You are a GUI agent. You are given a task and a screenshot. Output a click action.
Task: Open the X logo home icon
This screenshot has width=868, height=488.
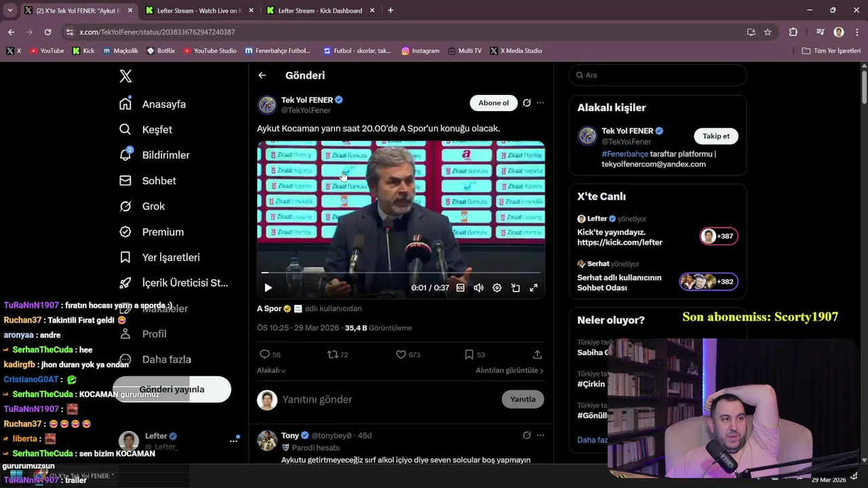pos(125,76)
